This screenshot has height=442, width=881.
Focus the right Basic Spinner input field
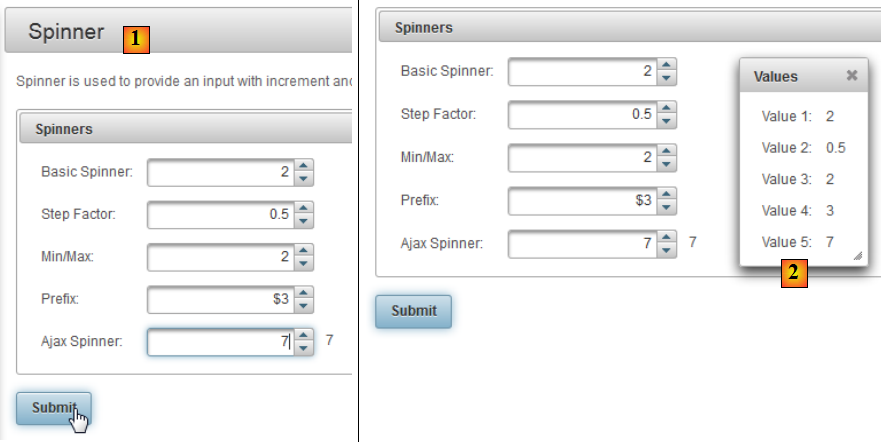tap(582, 72)
